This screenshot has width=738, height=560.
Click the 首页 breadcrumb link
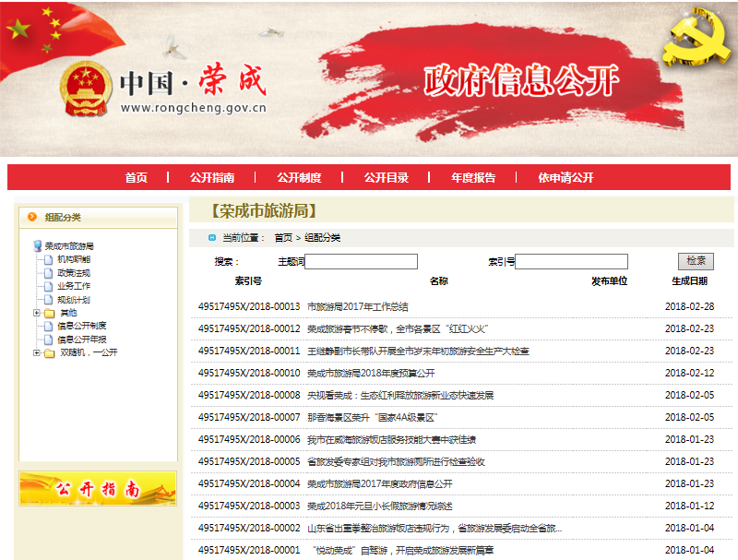[x=283, y=238]
